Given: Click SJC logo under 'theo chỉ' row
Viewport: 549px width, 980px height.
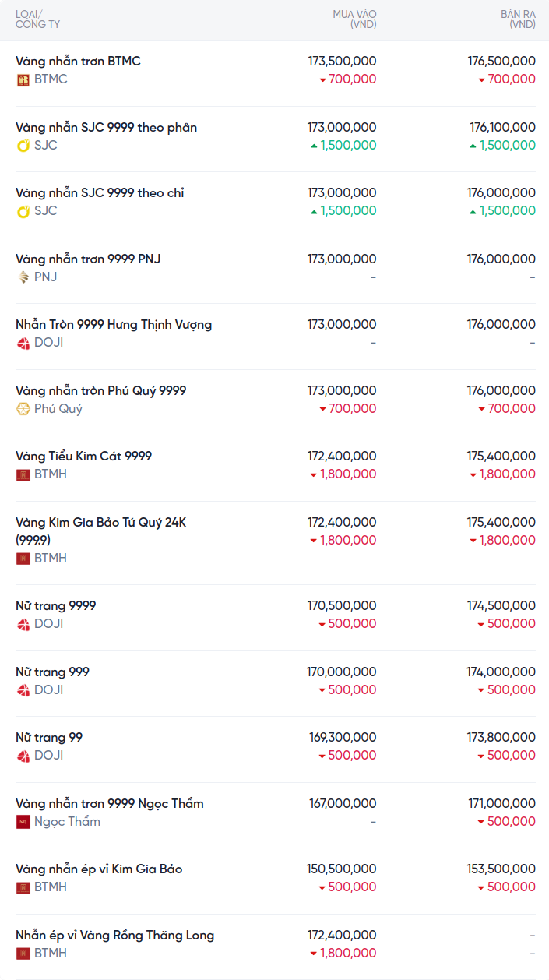Looking at the screenshot, I should coord(23,211).
